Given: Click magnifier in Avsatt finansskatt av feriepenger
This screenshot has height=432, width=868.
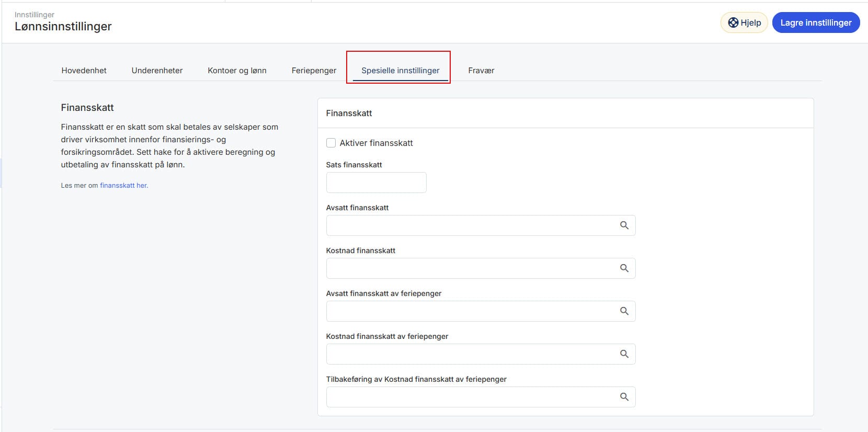Looking at the screenshot, I should point(624,311).
